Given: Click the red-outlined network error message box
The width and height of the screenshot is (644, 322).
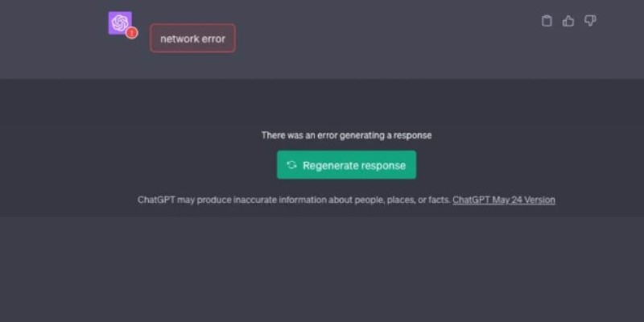Looking at the screenshot, I should 192,38.
